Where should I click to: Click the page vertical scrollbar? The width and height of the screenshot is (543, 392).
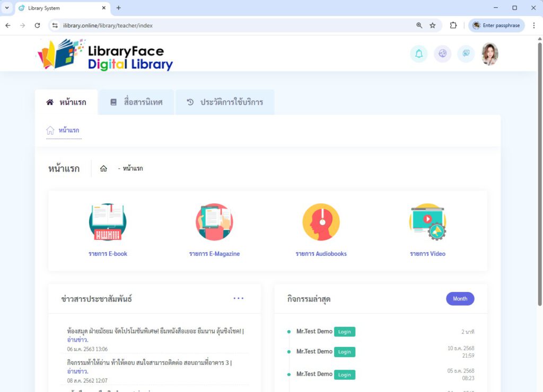tap(539, 159)
